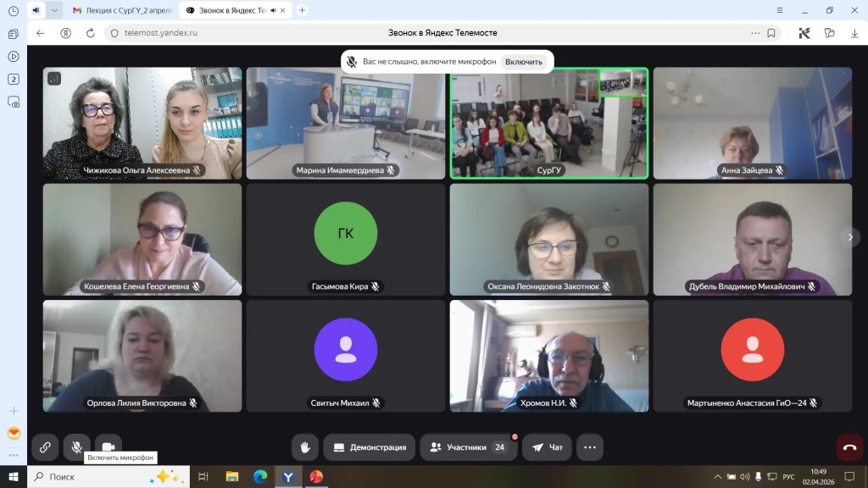Reload the Telemost page

point(90,33)
